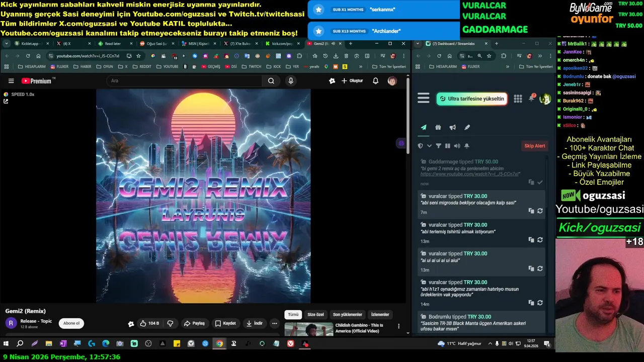644x362 pixels.
Task: Open Streamlabs hamburger menu
Action: point(424,99)
